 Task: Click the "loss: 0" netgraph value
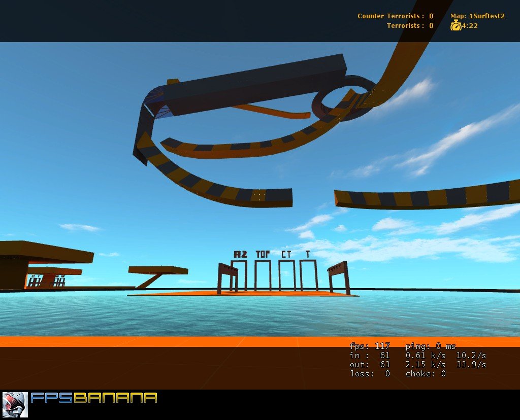pos(370,374)
